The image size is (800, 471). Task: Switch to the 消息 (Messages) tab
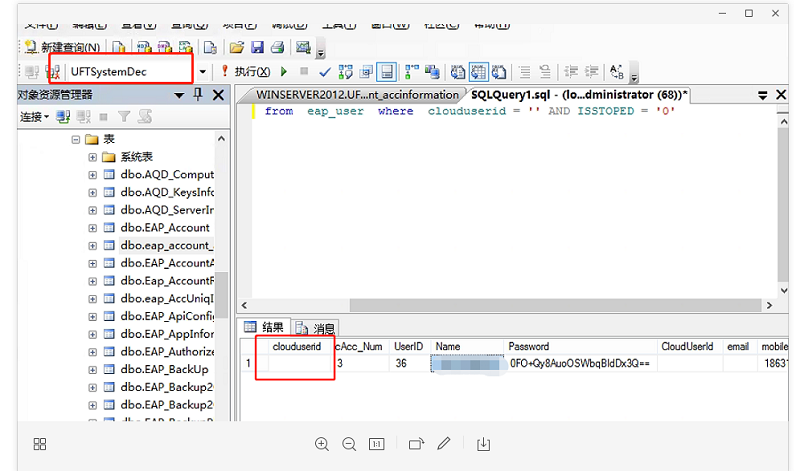point(316,328)
